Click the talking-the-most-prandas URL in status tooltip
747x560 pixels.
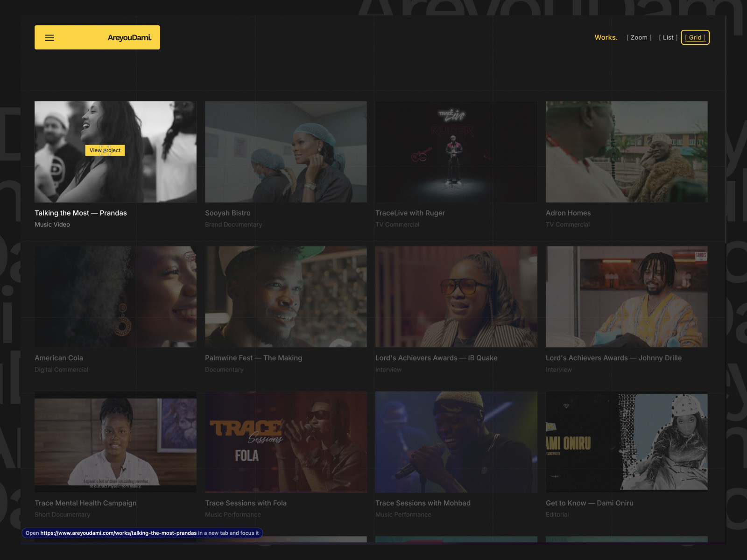coord(119,533)
